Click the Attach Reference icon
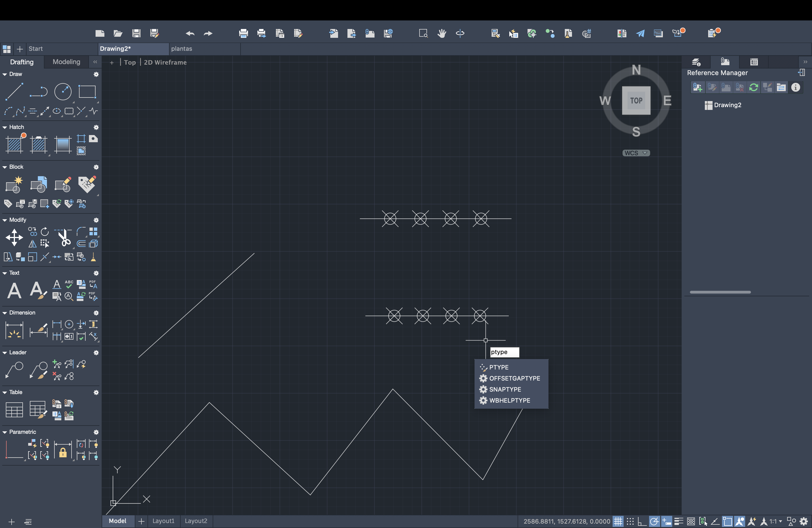This screenshot has height=528, width=812. pyautogui.click(x=697, y=88)
